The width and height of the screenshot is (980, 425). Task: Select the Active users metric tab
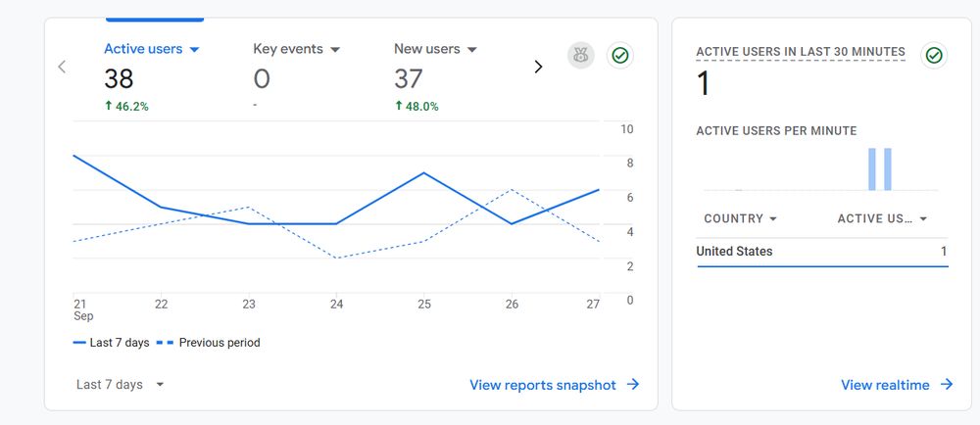pos(151,76)
